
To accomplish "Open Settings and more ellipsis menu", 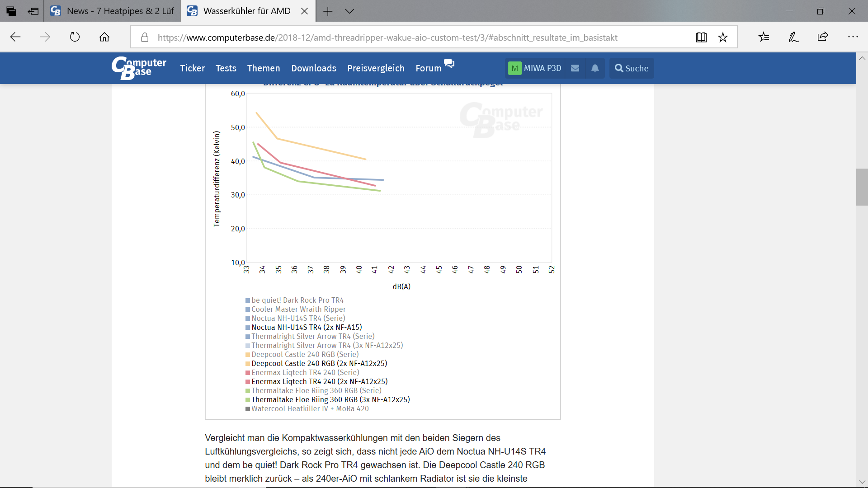I will [x=853, y=37].
